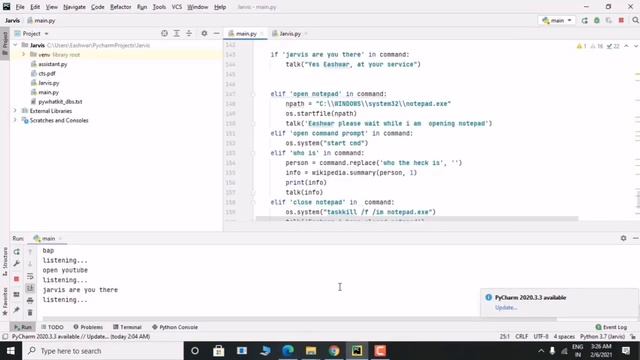Image resolution: width=640 pixels, height=360 pixels.
Task: Select pywhatkit_dbs.txt in the Project tree
Action: click(60, 102)
